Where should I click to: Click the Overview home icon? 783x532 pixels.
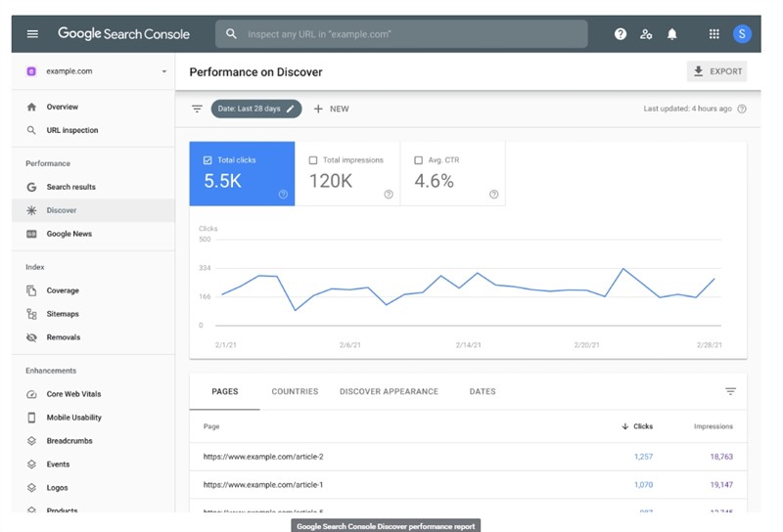pos(31,107)
